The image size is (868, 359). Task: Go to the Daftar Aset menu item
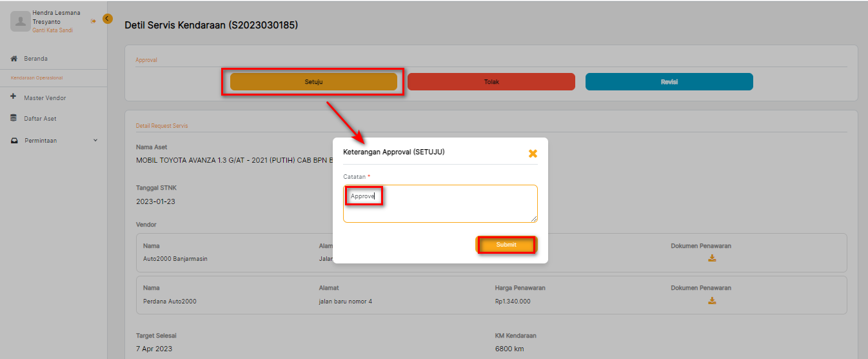(x=40, y=119)
